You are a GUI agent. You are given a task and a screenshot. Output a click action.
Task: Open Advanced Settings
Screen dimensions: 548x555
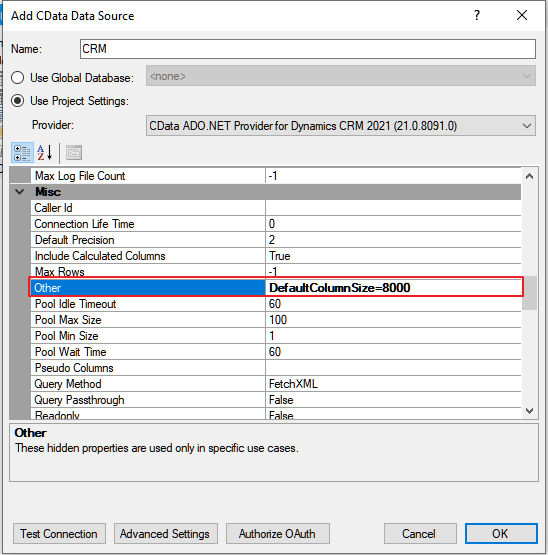coord(165,533)
